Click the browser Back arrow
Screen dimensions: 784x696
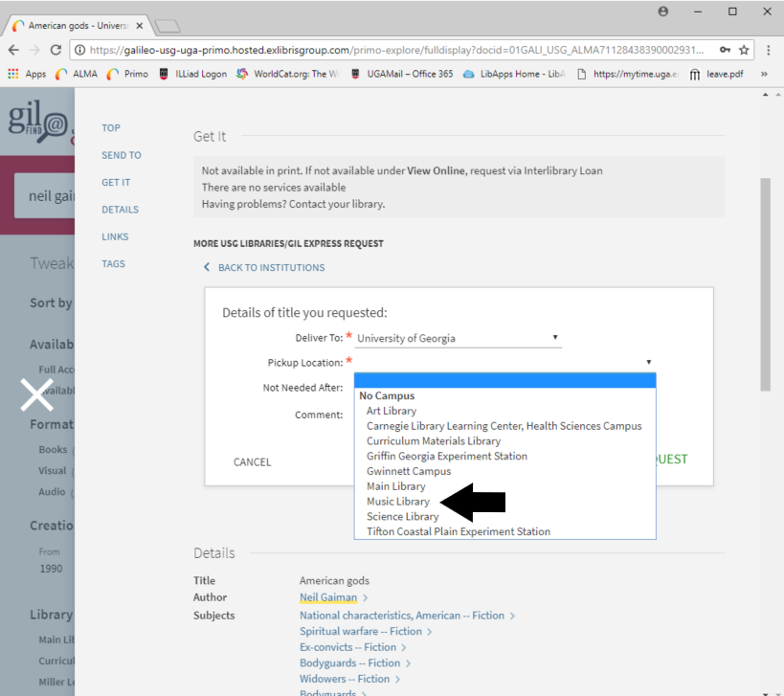point(13,50)
